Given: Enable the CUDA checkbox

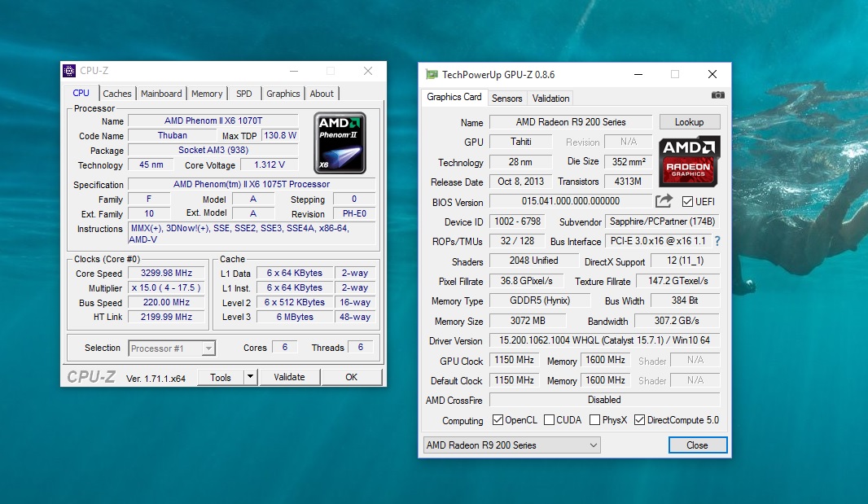Looking at the screenshot, I should (550, 420).
